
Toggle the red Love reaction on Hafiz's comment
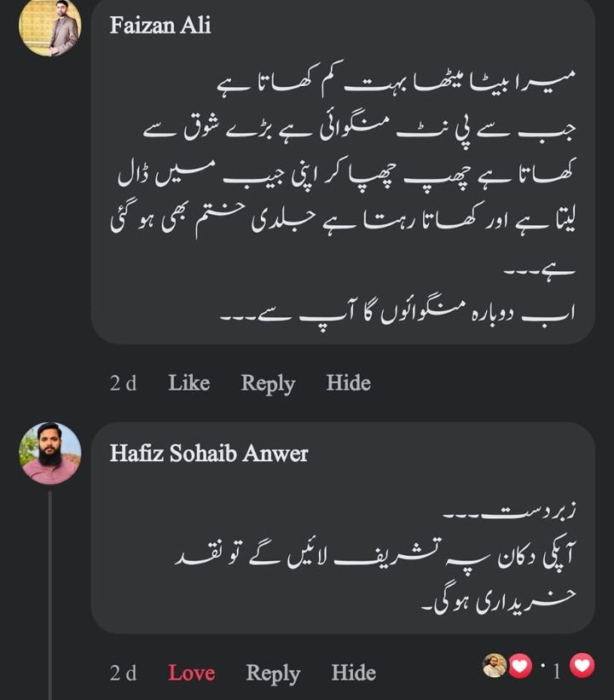tap(191, 673)
